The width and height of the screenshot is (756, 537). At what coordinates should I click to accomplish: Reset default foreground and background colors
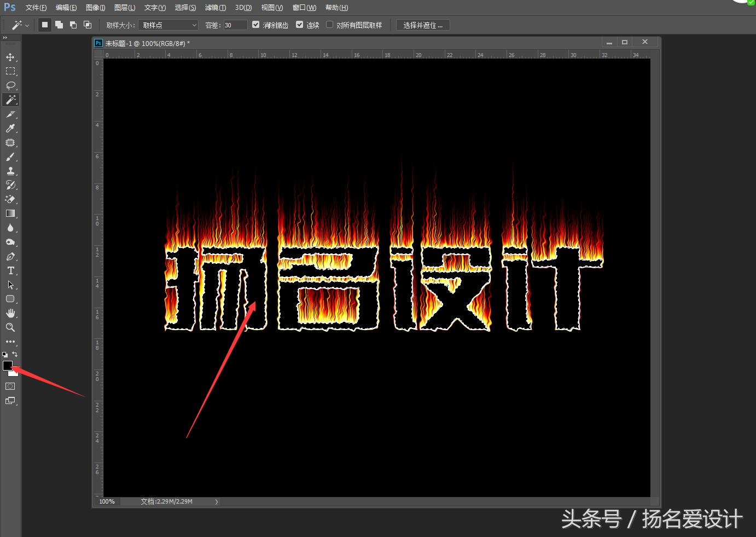coord(5,355)
